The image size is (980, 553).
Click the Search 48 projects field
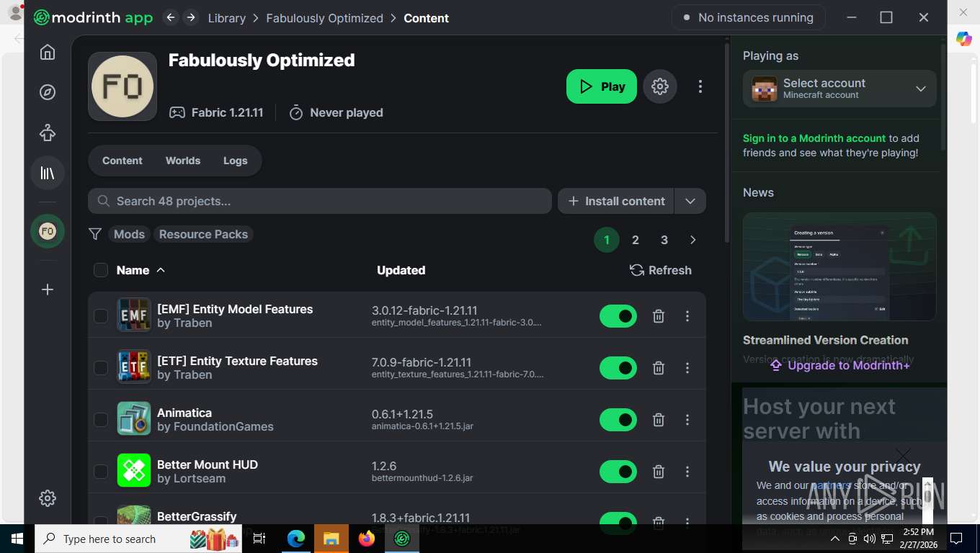click(320, 201)
